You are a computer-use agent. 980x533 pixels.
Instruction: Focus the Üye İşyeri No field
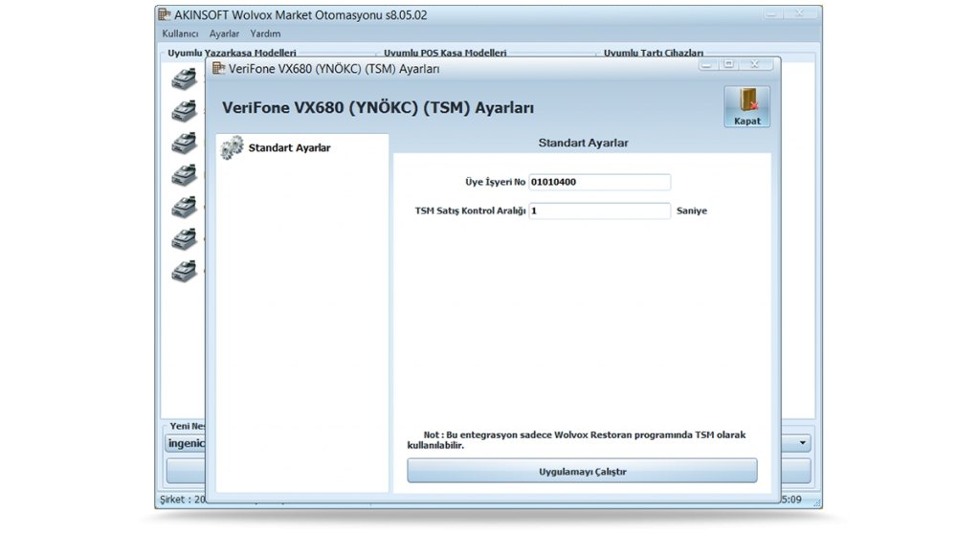[599, 183]
